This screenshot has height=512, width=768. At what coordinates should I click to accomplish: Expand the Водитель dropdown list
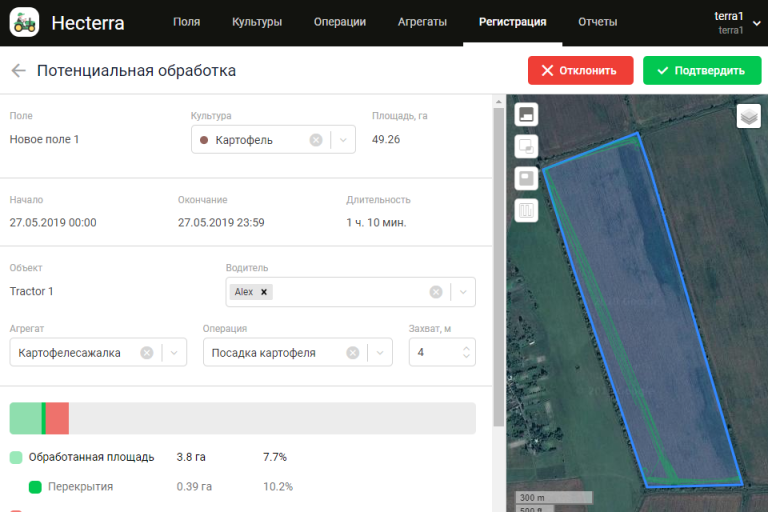pos(461,292)
